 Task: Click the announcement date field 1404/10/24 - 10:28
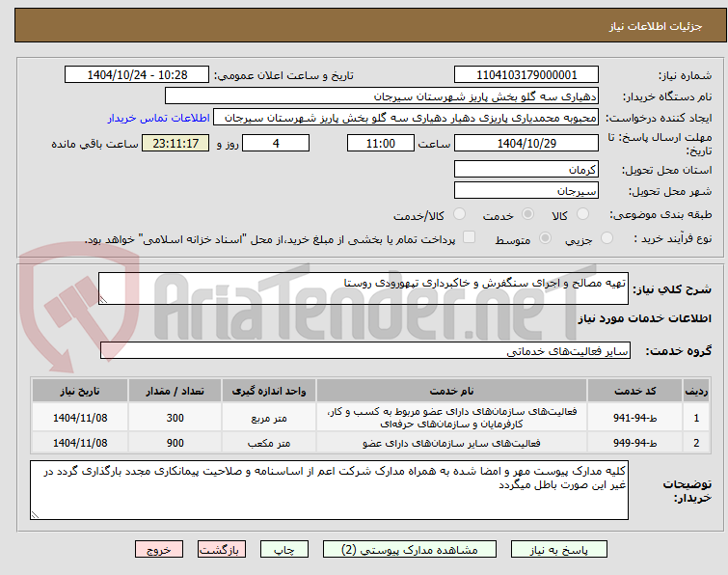tap(137, 75)
